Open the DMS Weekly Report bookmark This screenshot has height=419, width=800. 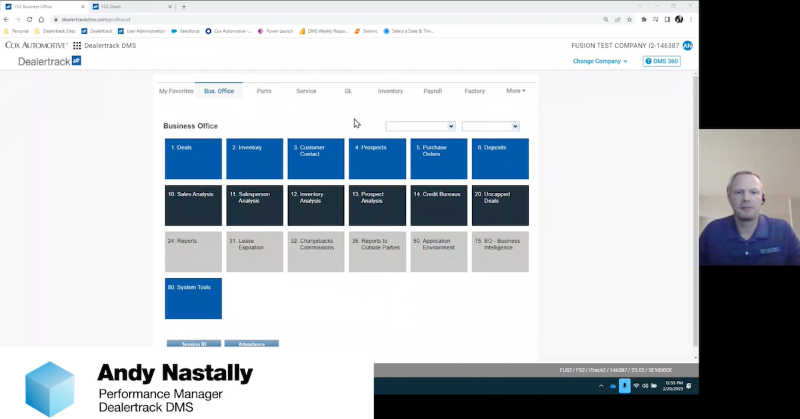click(x=323, y=31)
